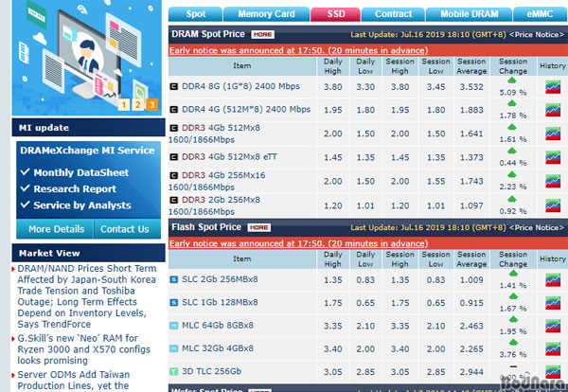Open DDR4 8G (1G*8) 2400 Mbps item
The height and width of the screenshot is (392, 568).
(x=240, y=86)
